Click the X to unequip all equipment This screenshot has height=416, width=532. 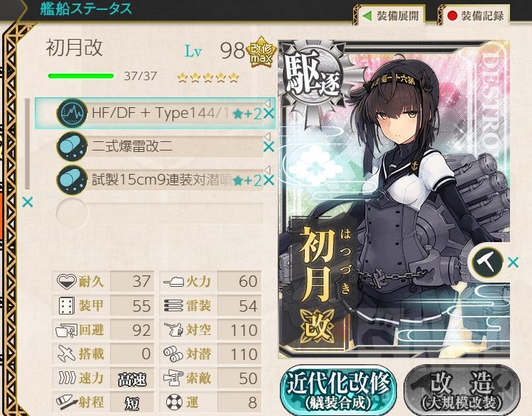pos(28,202)
